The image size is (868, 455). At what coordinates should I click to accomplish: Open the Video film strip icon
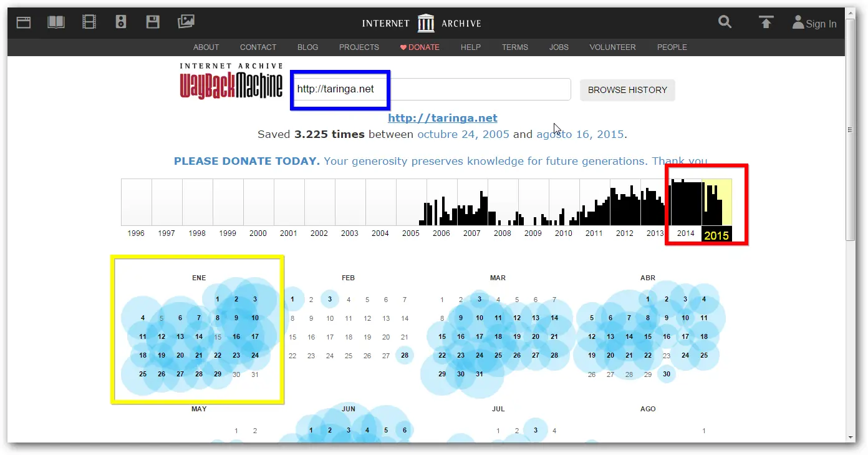coord(89,22)
